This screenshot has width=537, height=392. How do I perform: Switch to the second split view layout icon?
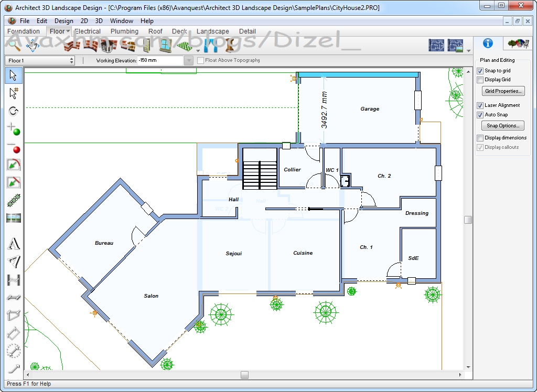455,45
